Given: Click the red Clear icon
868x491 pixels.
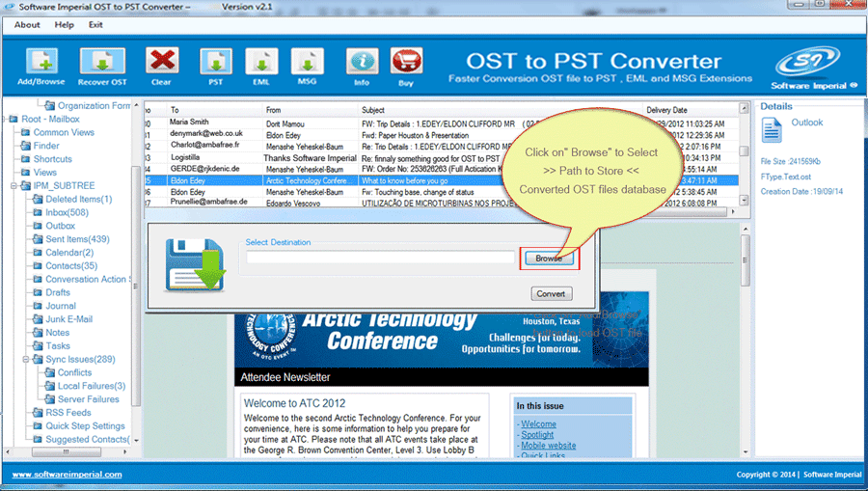Looking at the screenshot, I should click(162, 61).
